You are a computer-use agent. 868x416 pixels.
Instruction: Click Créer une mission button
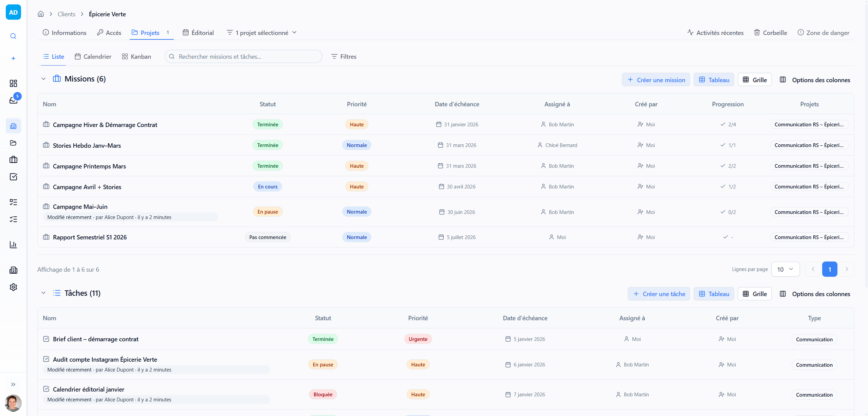point(656,79)
